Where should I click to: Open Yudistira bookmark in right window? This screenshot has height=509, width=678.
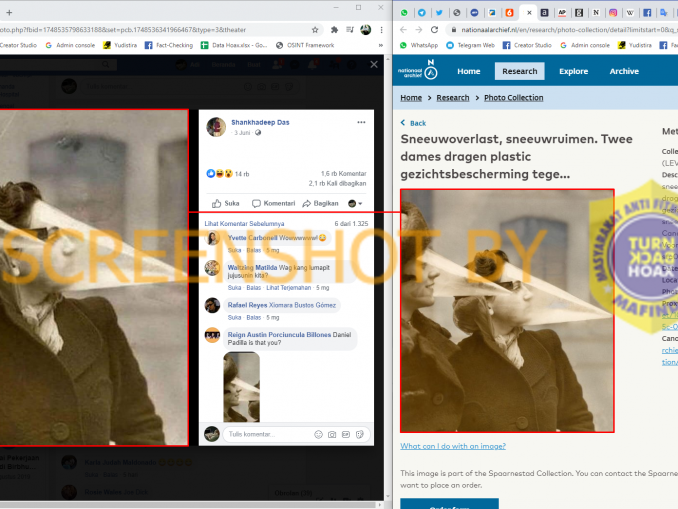[x=635, y=45]
